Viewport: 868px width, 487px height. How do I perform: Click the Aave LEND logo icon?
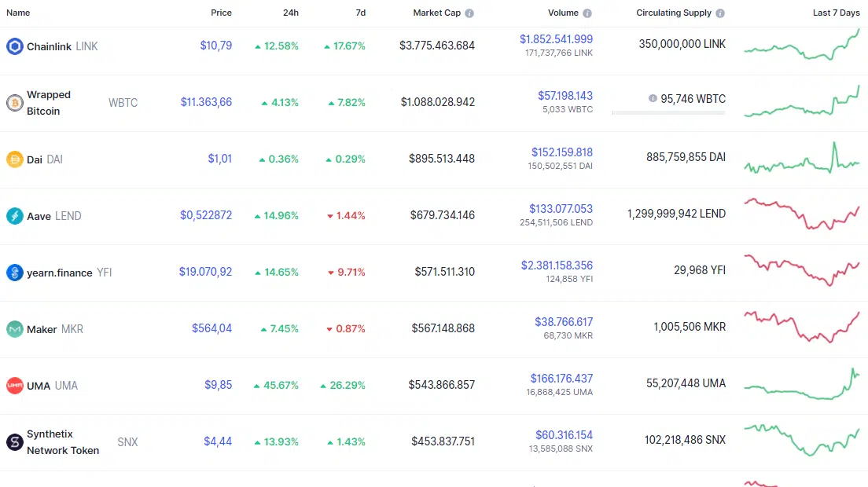(x=14, y=216)
